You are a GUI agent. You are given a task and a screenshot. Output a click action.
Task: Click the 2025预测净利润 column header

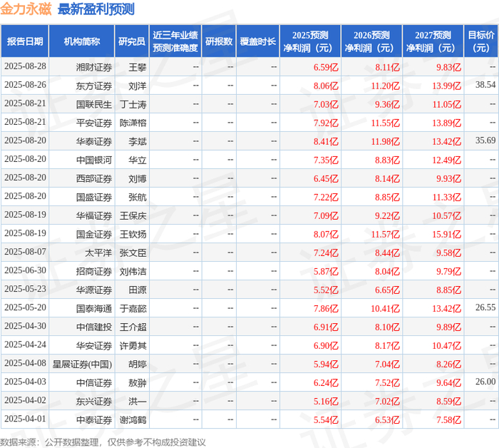tap(310, 41)
